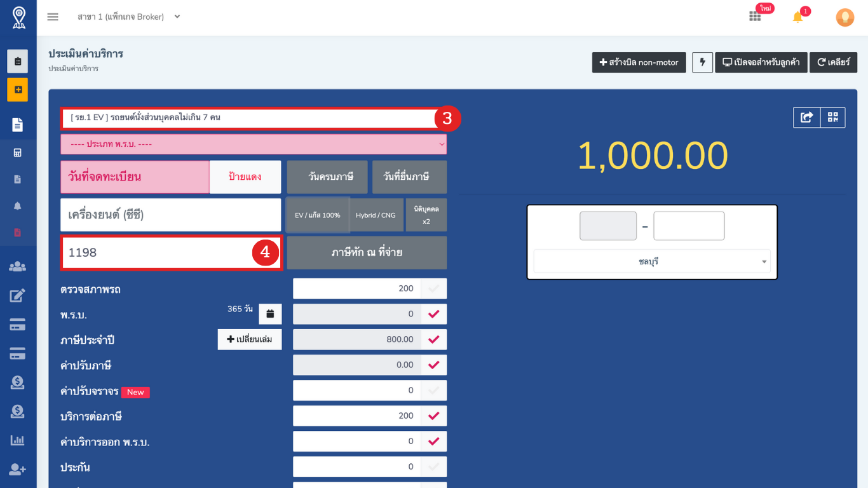Open the ชลบุรี province dropdown
868x488 pixels.
coord(652,261)
